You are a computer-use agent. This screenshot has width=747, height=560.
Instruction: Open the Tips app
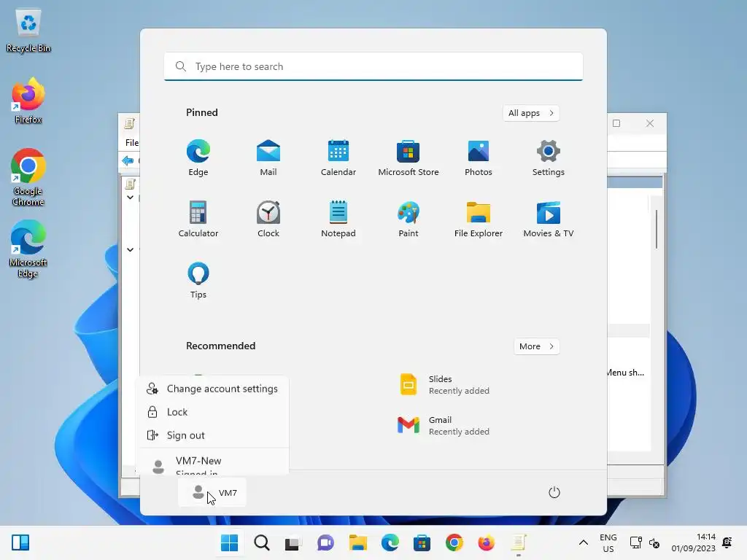point(198,280)
